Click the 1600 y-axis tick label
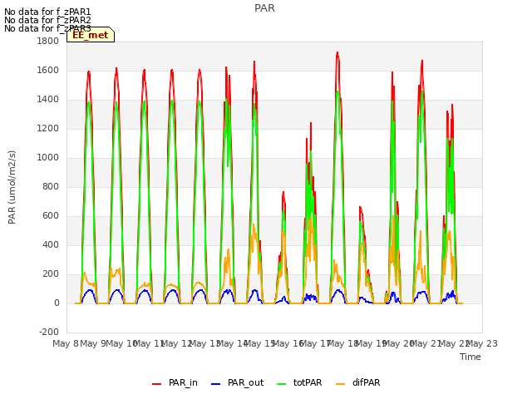The height and width of the screenshot is (399, 532). click(x=48, y=70)
